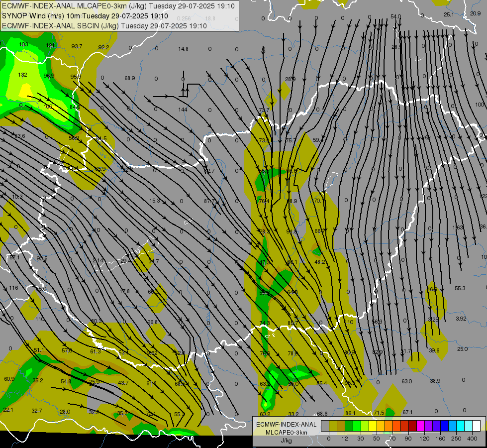Click the map value 43.7

click(x=123, y=383)
